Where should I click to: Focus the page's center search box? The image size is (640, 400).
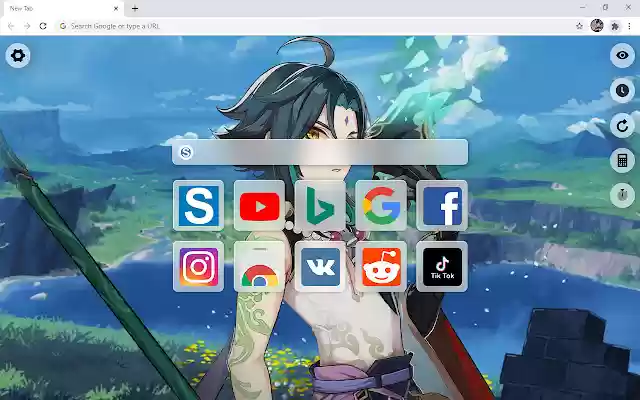pyautogui.click(x=320, y=152)
